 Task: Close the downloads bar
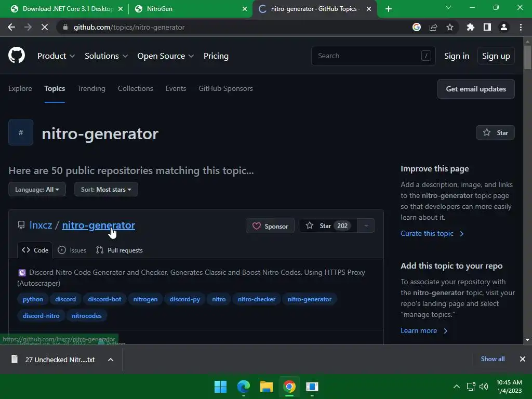(x=523, y=359)
